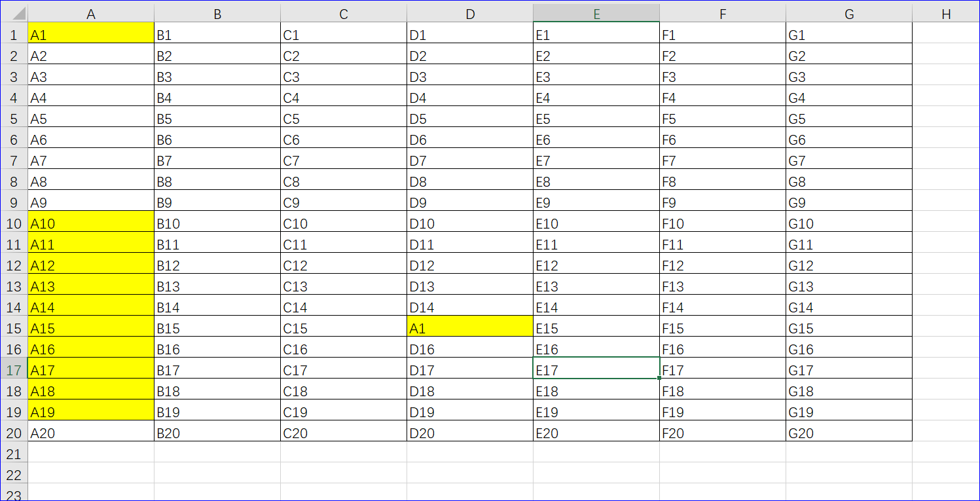Click cell E5
This screenshot has width=980, height=501.
point(596,117)
